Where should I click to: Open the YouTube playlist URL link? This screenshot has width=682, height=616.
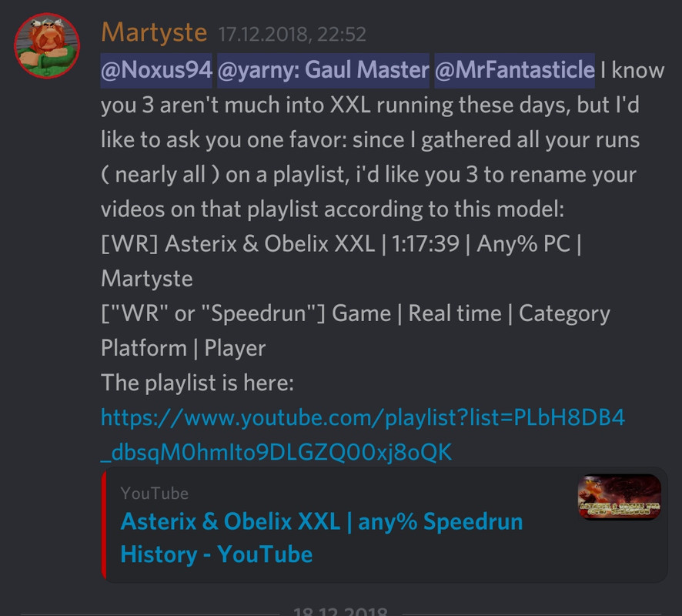pos(363,434)
